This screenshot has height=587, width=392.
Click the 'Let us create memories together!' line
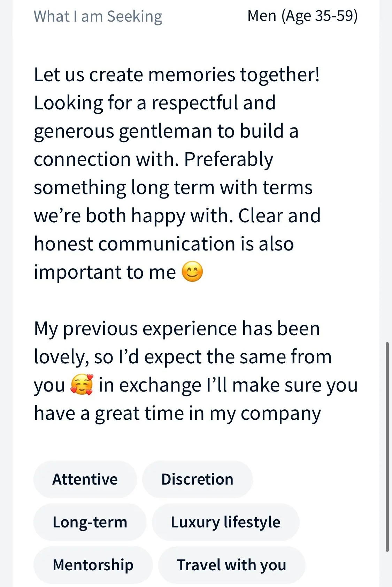click(x=177, y=75)
